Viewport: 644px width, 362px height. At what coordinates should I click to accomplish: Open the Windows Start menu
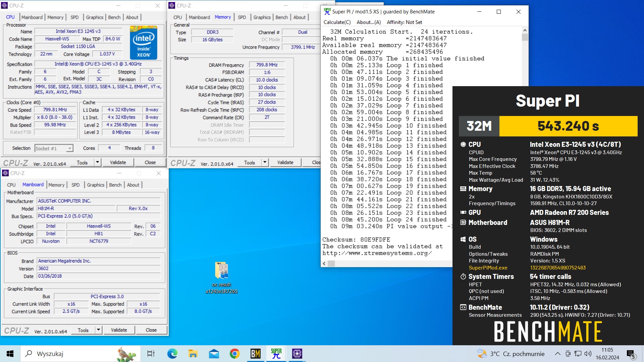[x=10, y=354]
